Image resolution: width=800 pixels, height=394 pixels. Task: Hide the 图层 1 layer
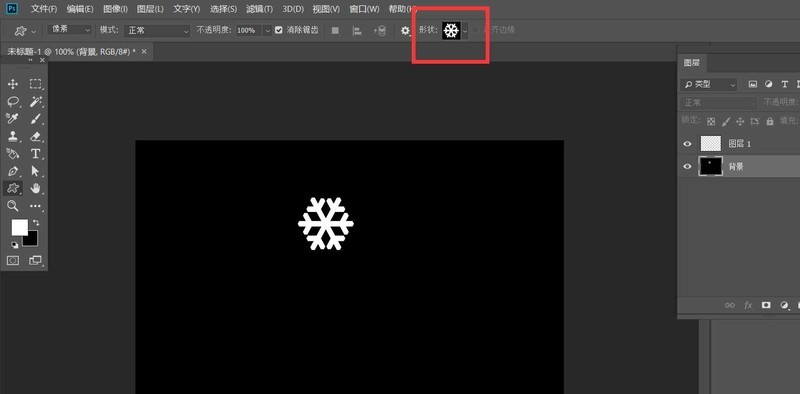coord(687,144)
